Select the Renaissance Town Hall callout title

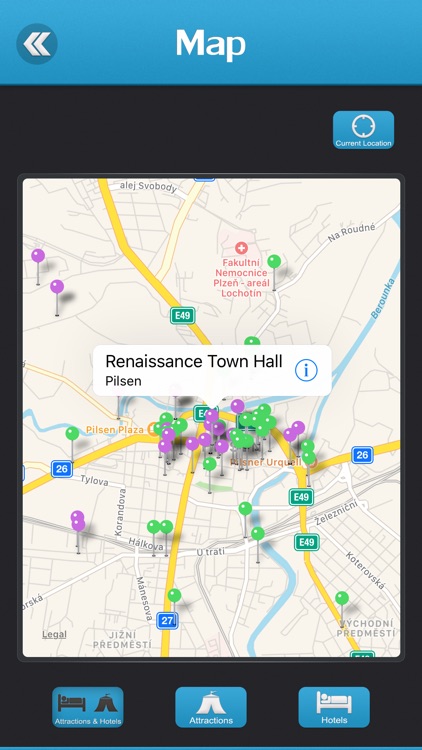[194, 361]
